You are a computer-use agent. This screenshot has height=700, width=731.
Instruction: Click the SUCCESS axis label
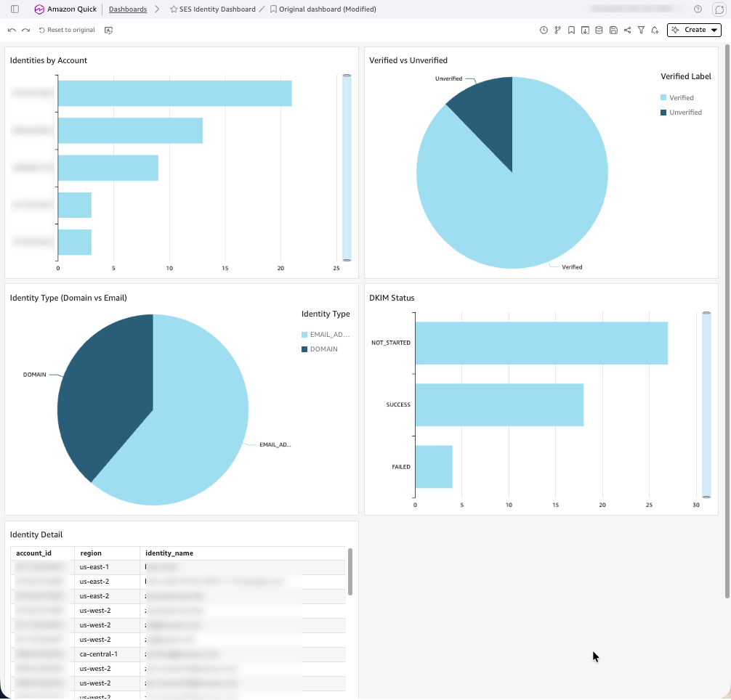click(398, 404)
